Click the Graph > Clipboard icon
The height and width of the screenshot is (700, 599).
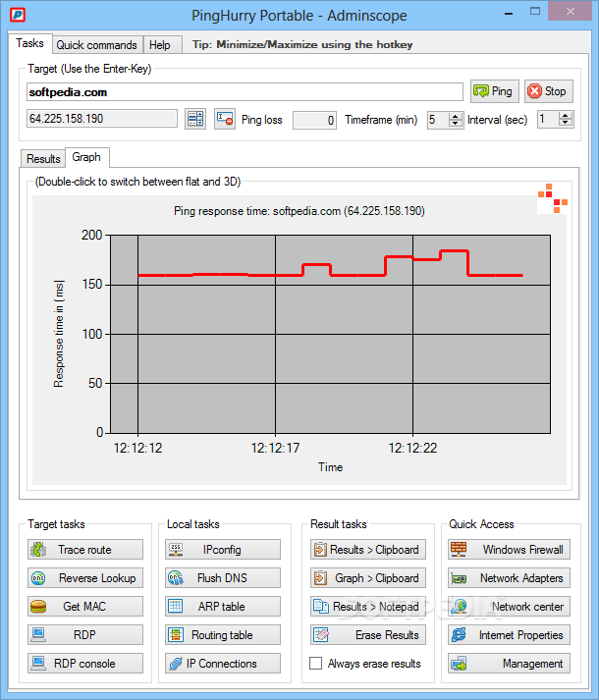pyautogui.click(x=320, y=578)
